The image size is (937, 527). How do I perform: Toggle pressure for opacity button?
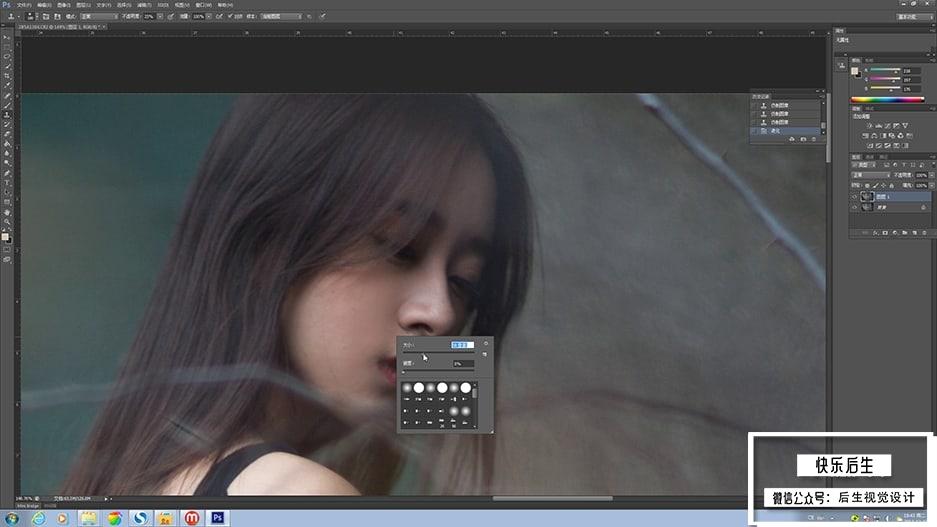(x=170, y=16)
